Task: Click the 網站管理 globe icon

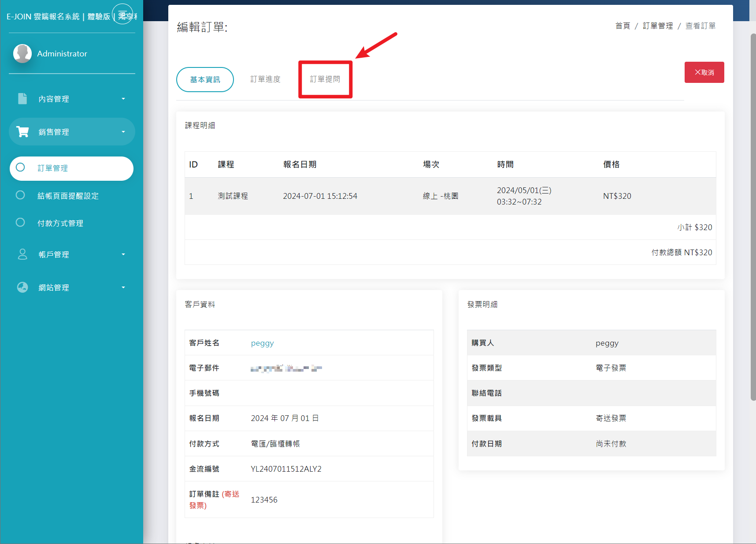Action: 22,287
